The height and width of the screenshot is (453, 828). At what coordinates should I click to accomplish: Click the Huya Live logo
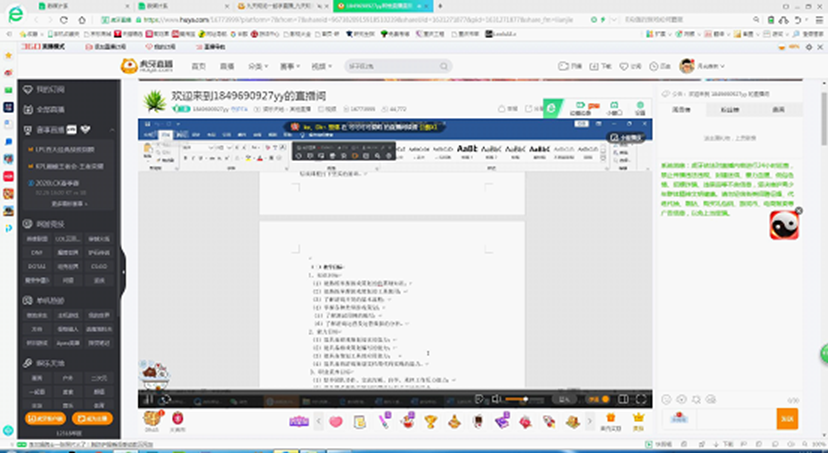pos(140,66)
